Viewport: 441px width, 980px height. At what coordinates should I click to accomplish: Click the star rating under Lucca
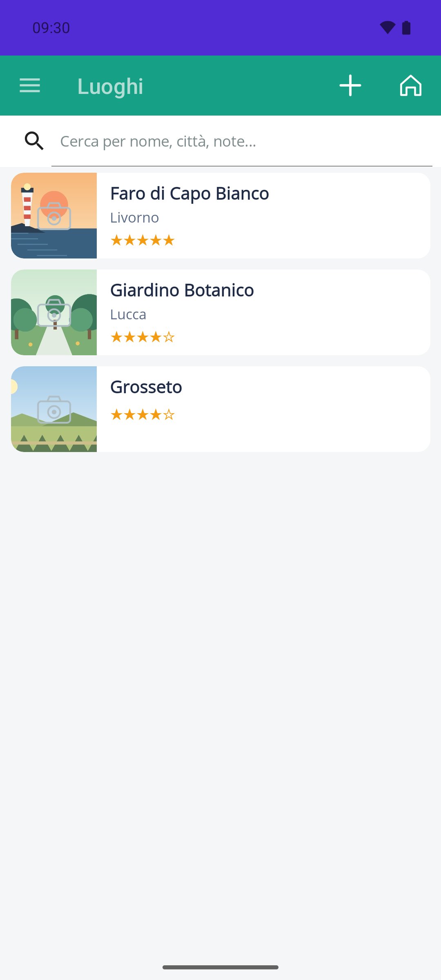pos(143,337)
